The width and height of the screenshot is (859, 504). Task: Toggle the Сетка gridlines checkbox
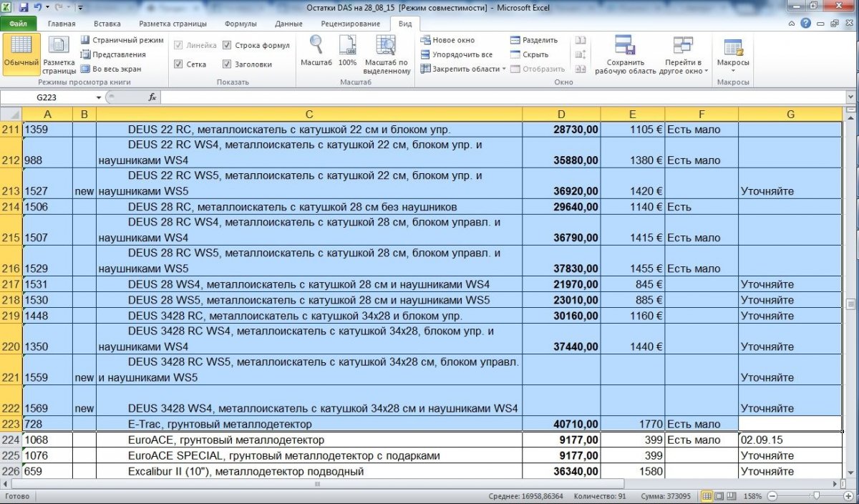point(179,64)
